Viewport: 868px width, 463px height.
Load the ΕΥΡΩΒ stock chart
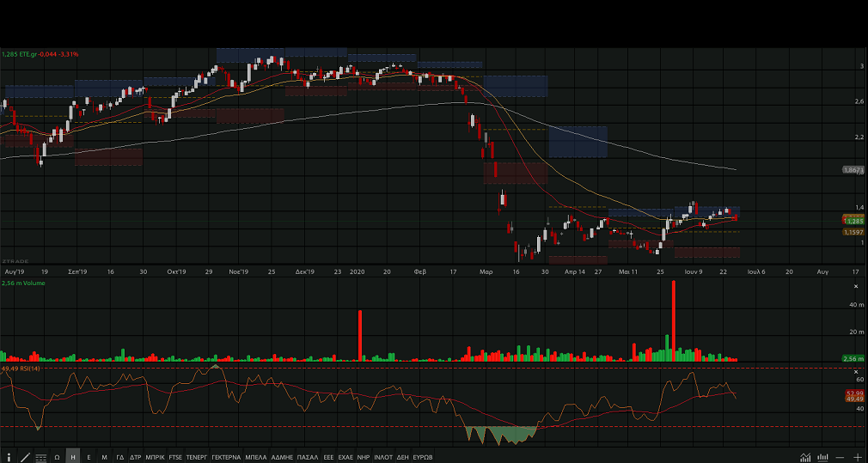423,457
